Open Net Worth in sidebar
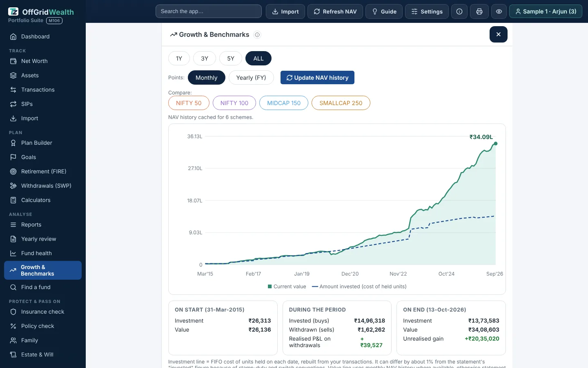Viewport: 588px width, 368px height. point(43,61)
